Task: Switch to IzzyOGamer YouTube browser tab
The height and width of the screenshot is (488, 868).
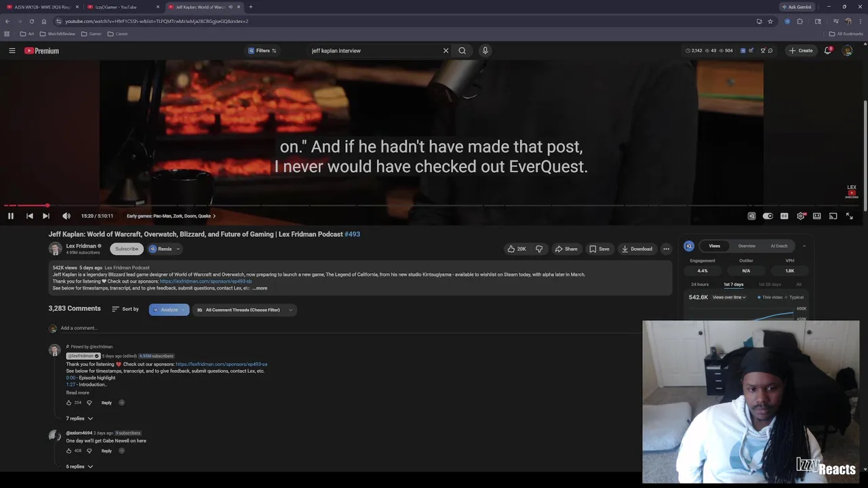Action: (123, 7)
